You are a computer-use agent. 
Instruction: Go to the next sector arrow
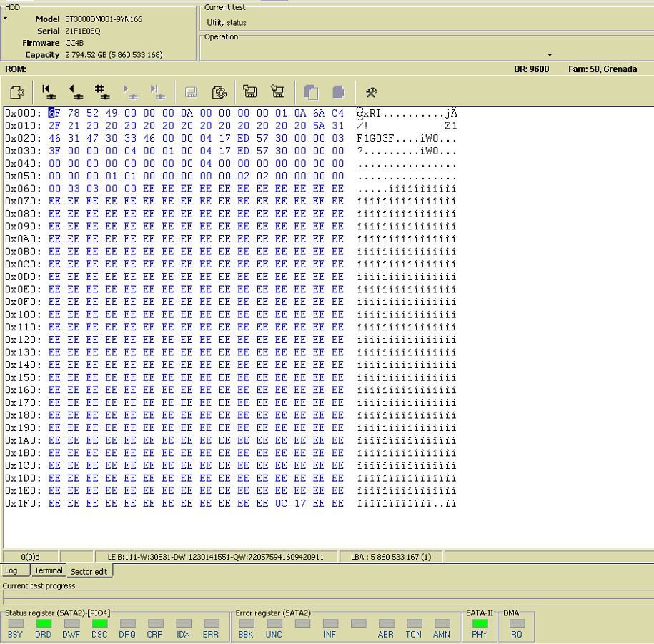coord(129,92)
